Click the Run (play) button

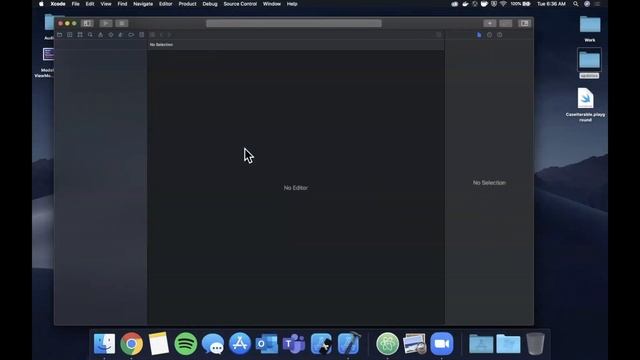tap(106, 23)
